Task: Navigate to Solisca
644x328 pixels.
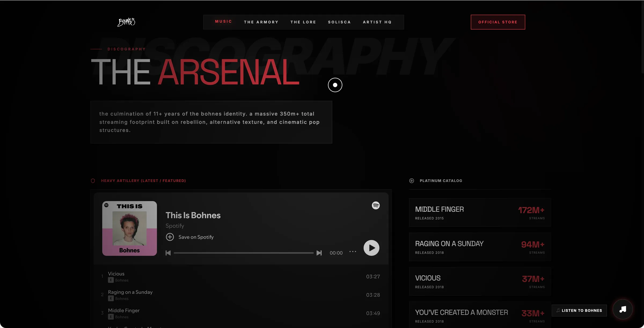Action: 339,22
